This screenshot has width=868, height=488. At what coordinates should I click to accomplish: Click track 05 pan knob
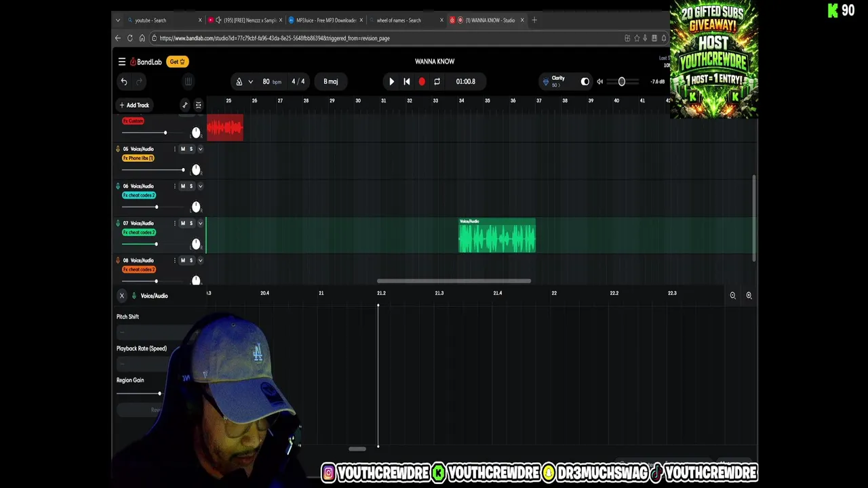[x=196, y=169]
